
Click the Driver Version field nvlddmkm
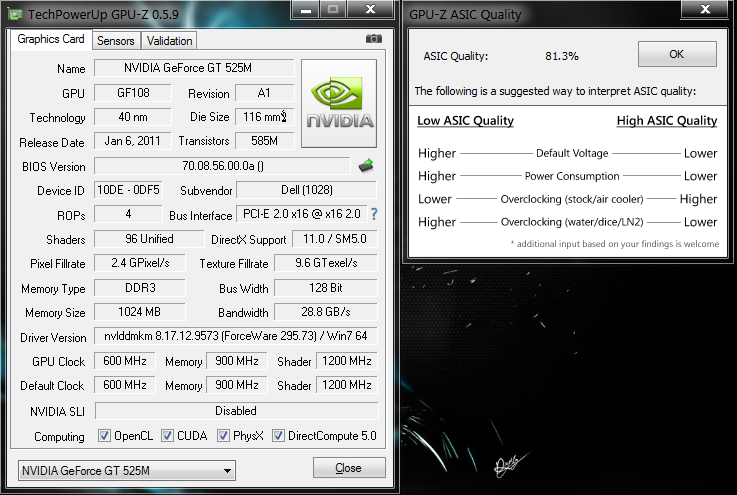pos(235,336)
